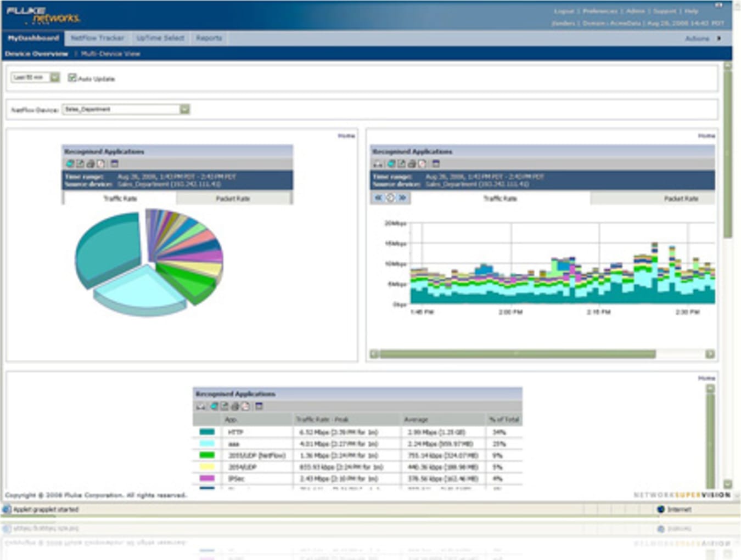Viewport: 741px width, 560px height.
Task: Open the NetFlow Device dropdown for Sales_Department
Action: tap(185, 109)
